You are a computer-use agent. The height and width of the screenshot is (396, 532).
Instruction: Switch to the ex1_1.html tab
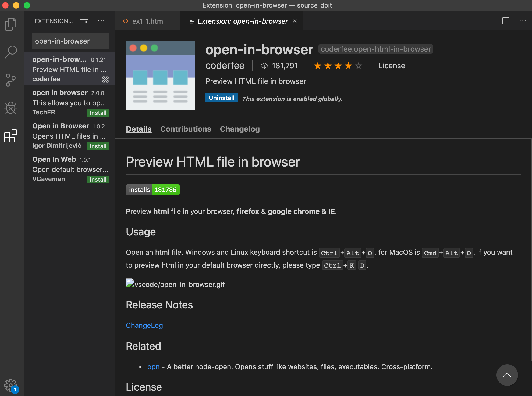148,21
